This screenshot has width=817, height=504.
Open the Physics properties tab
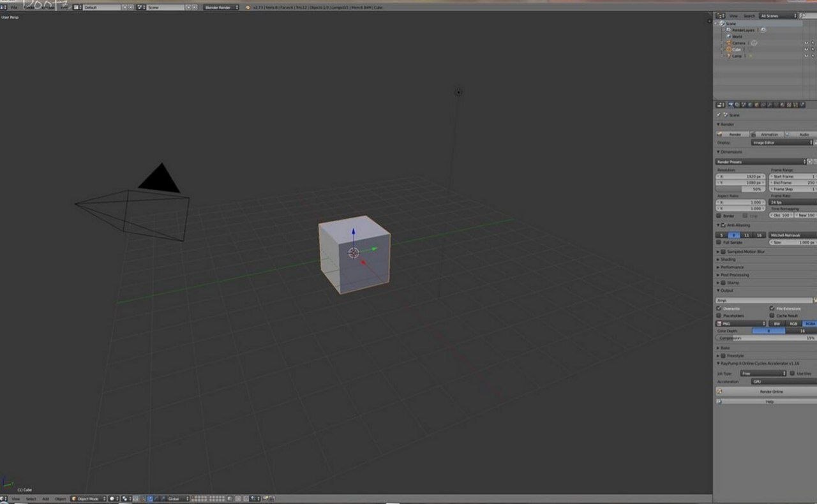[801, 105]
